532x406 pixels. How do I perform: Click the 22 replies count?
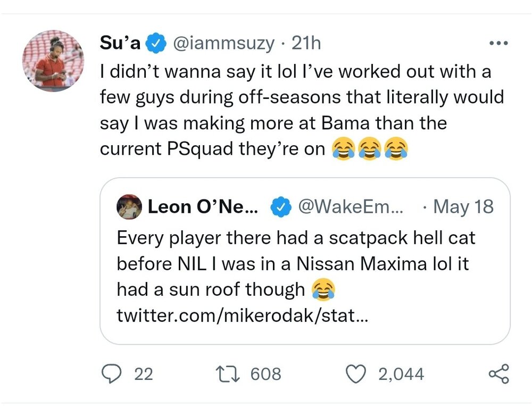pyautogui.click(x=143, y=374)
